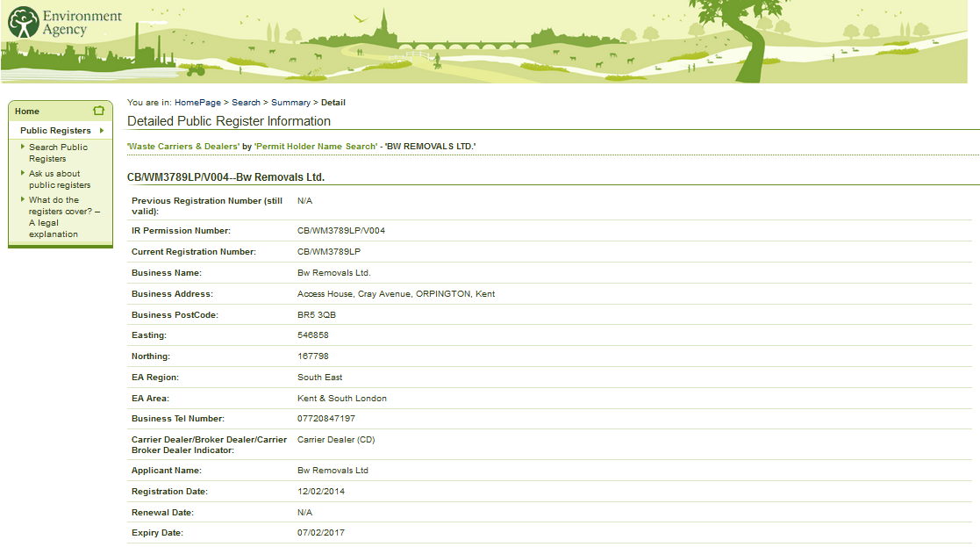Click Registration Date value 12/02/2014
980x547 pixels.
point(321,492)
